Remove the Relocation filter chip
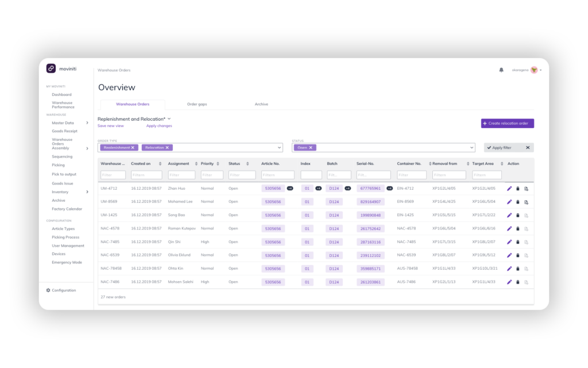Viewport: 588px width, 368px height. pos(168,148)
